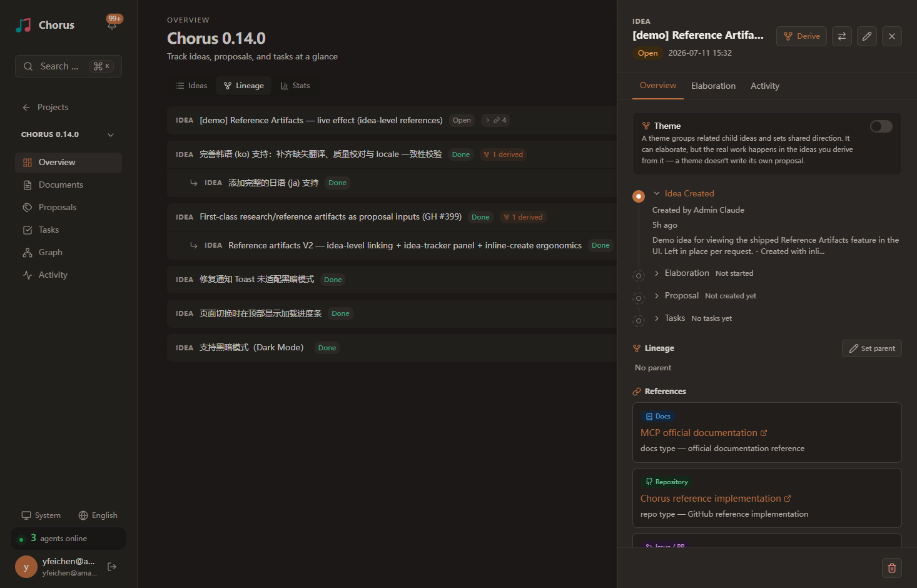Click the user avatar letter y
The height and width of the screenshot is (588, 917).
click(x=26, y=567)
